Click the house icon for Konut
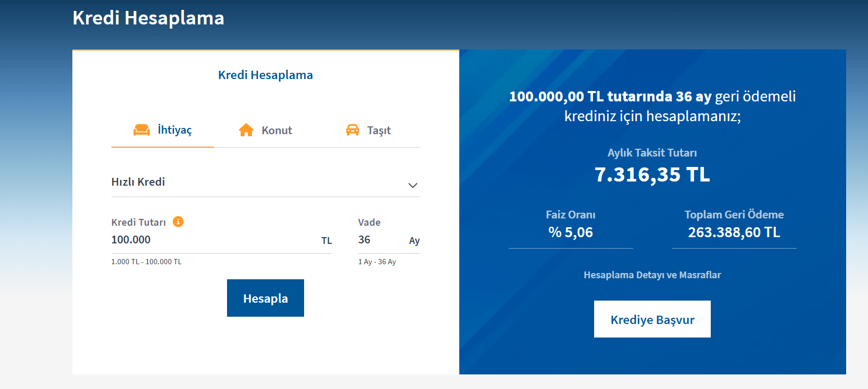 pyautogui.click(x=246, y=130)
